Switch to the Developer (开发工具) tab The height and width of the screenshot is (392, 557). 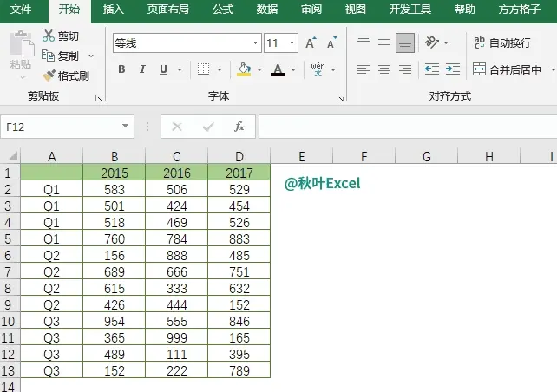coord(410,10)
